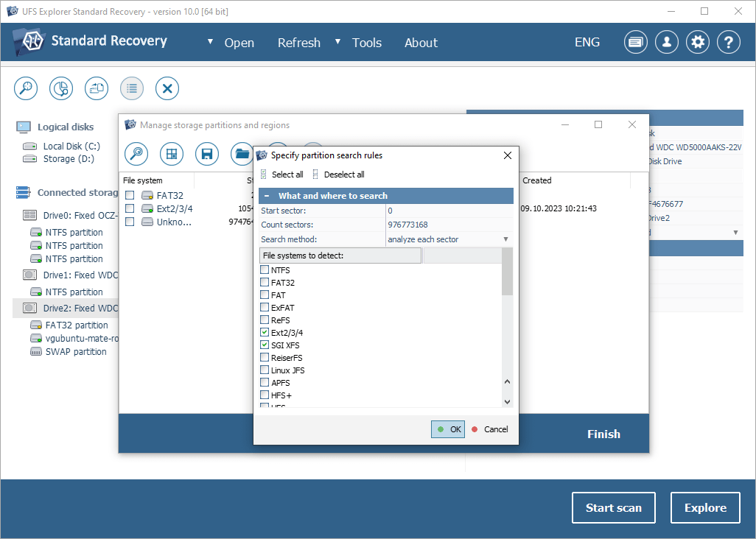Screen dimensions: 756x539
Task: Click the FAT32 partition icon in left tree
Action: [x=36, y=325]
